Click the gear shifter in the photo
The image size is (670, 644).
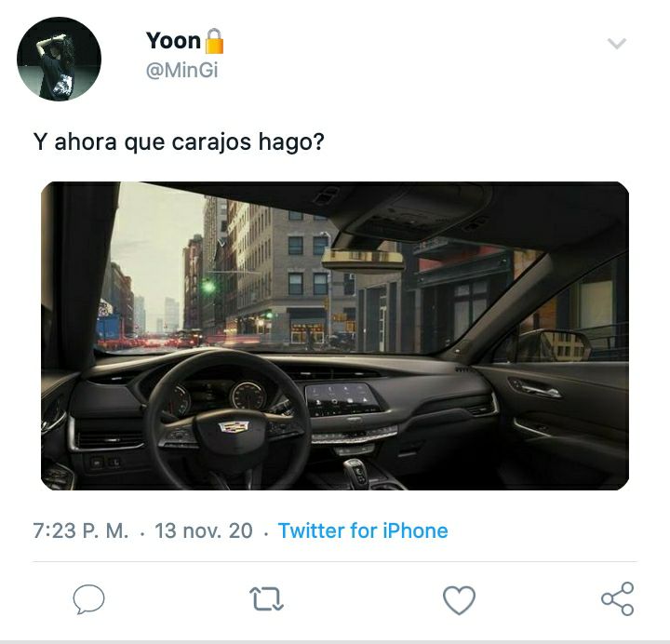tap(356, 471)
